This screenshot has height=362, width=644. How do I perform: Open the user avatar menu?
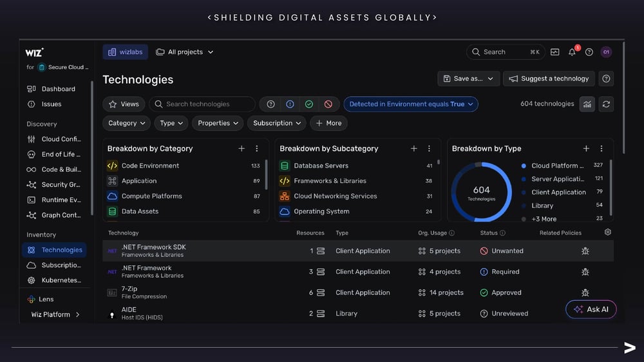606,52
